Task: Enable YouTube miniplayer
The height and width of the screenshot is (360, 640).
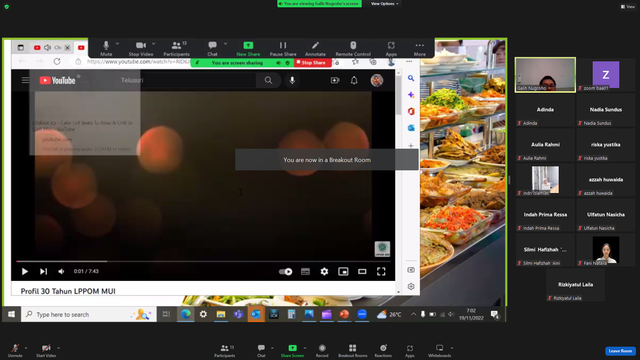Action: point(343,271)
